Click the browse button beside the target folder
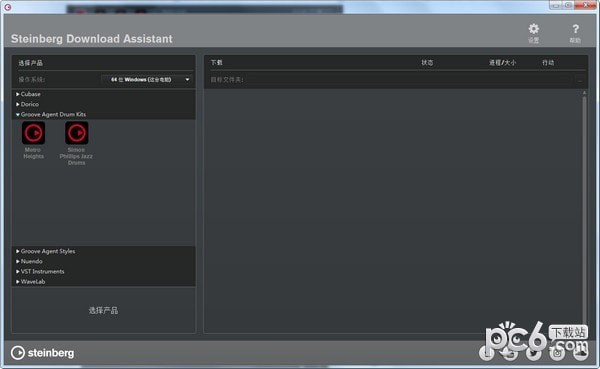This screenshot has width=600, height=369. pyautogui.click(x=580, y=80)
